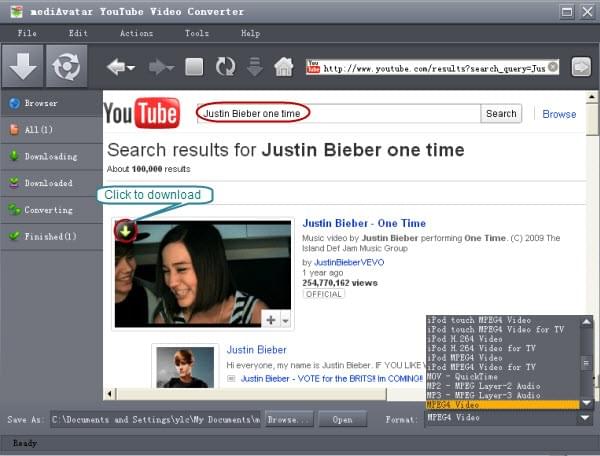This screenshot has height=456, width=600.
Task: Open the Justin Bieber channel result link
Action: tap(256, 350)
